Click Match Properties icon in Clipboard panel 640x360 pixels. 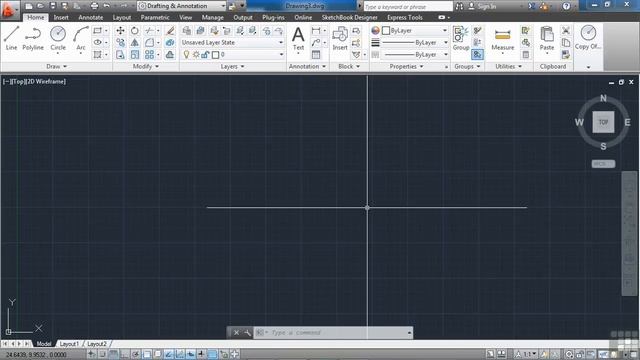tap(566, 54)
